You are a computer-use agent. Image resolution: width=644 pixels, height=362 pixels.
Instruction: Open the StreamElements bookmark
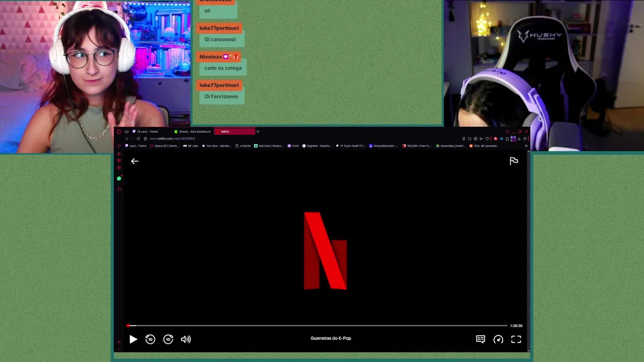pyautogui.click(x=384, y=146)
